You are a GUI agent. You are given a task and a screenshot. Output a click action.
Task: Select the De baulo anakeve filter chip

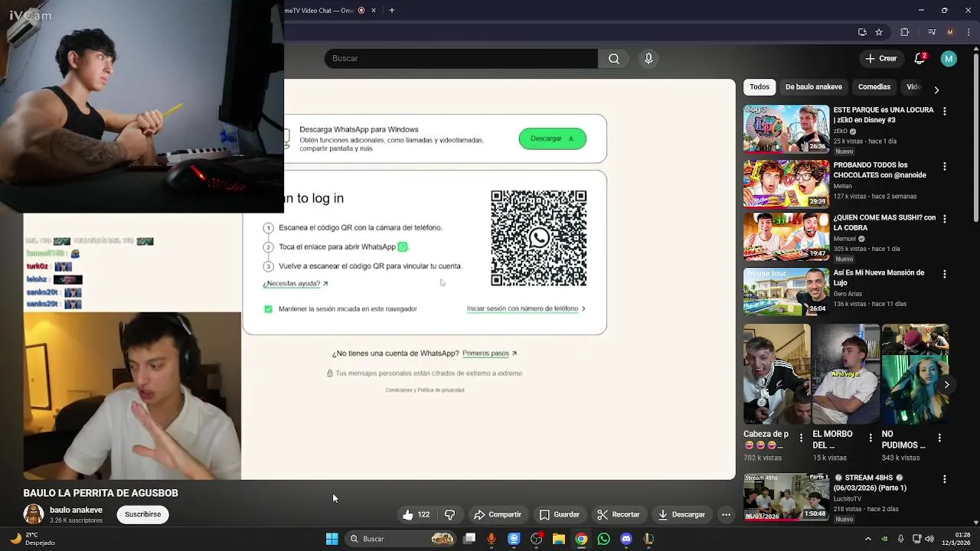coord(813,87)
